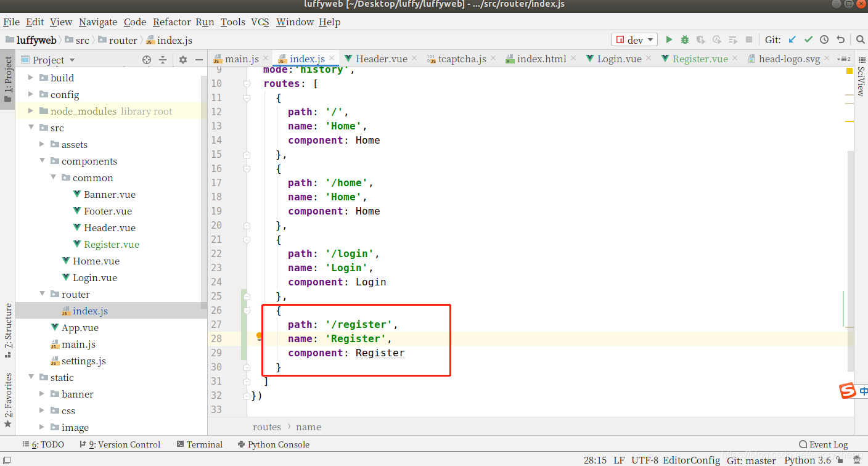Show Git history via the clock icon
The image size is (868, 466).
coord(824,40)
